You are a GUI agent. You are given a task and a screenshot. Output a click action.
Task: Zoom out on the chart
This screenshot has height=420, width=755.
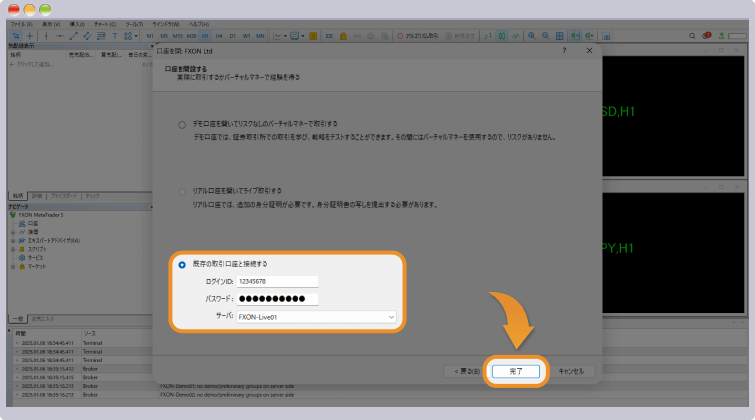(546, 36)
